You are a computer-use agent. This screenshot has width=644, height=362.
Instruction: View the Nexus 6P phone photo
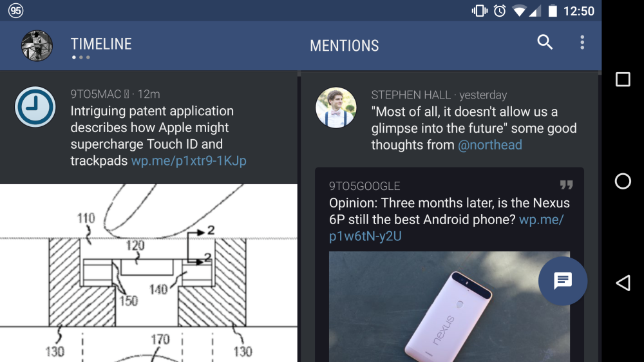click(x=449, y=306)
